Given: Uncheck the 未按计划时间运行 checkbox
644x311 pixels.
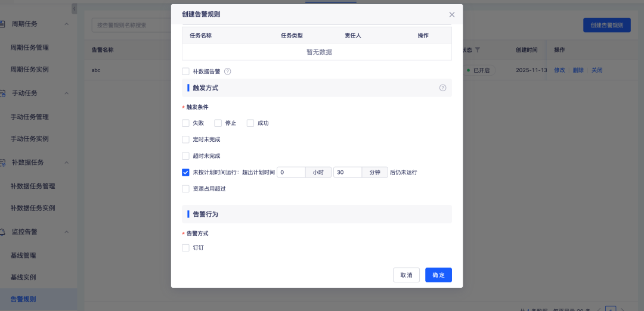Looking at the screenshot, I should (x=185, y=172).
